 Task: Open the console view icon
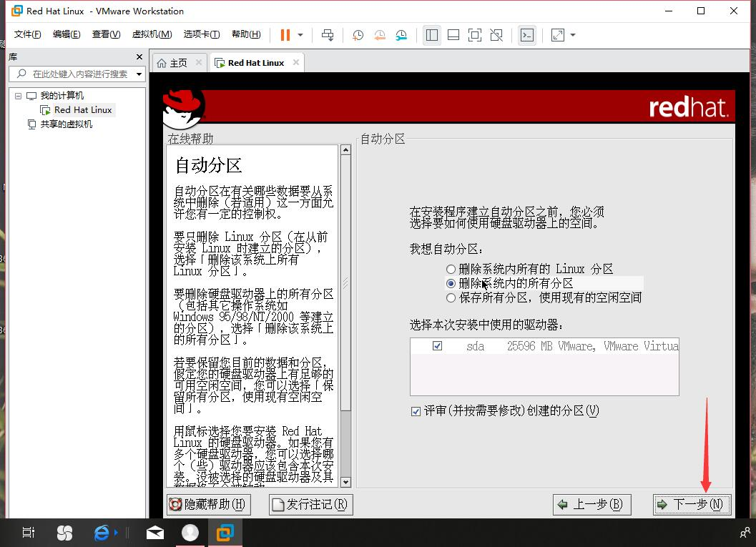527,35
